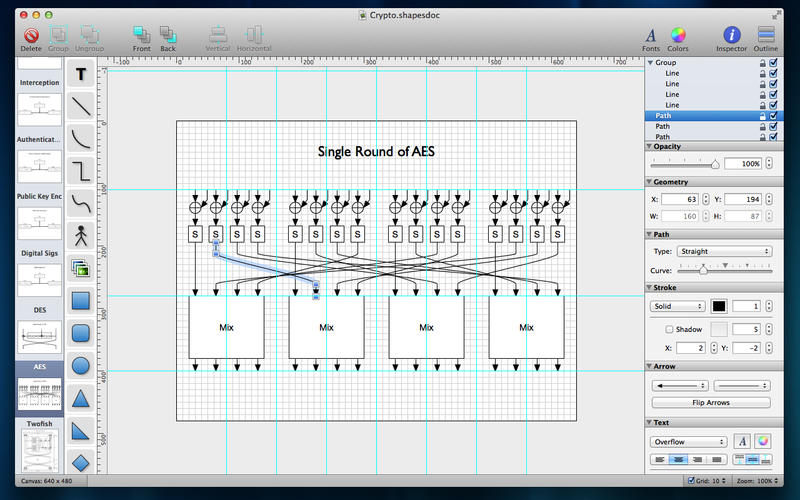Open the Twofish page thumbnail
Image resolution: width=800 pixels, height=500 pixels.
click(x=40, y=455)
